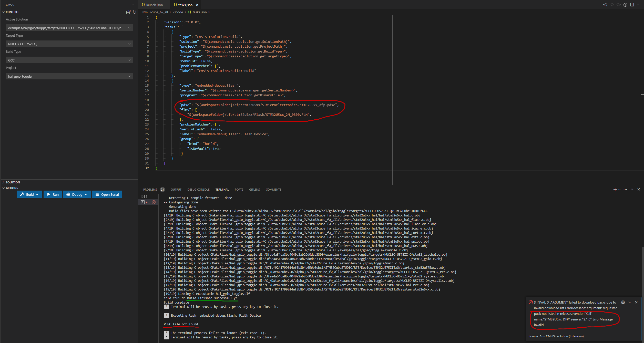Switch to the GITLENS terminal panel tab

[254, 189]
